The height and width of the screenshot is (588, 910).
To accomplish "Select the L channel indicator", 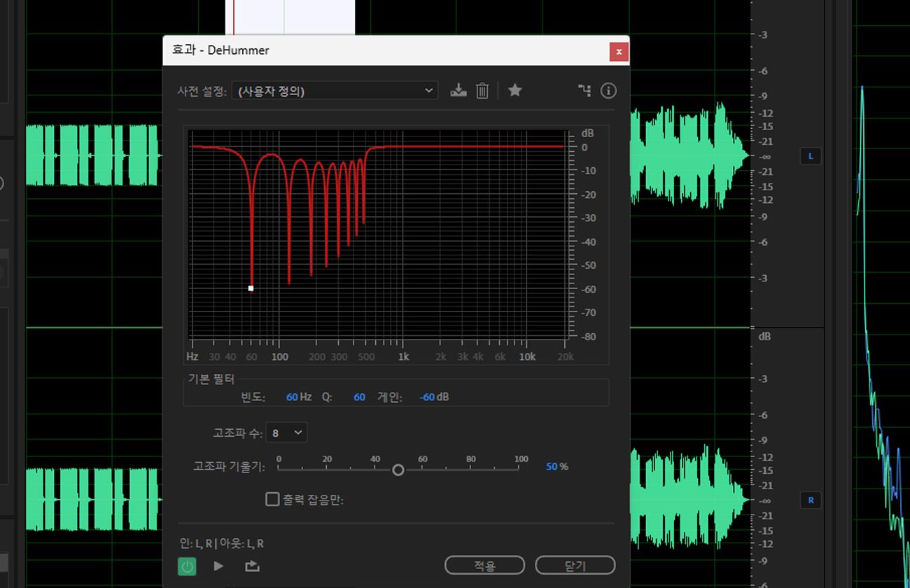I will coord(810,156).
